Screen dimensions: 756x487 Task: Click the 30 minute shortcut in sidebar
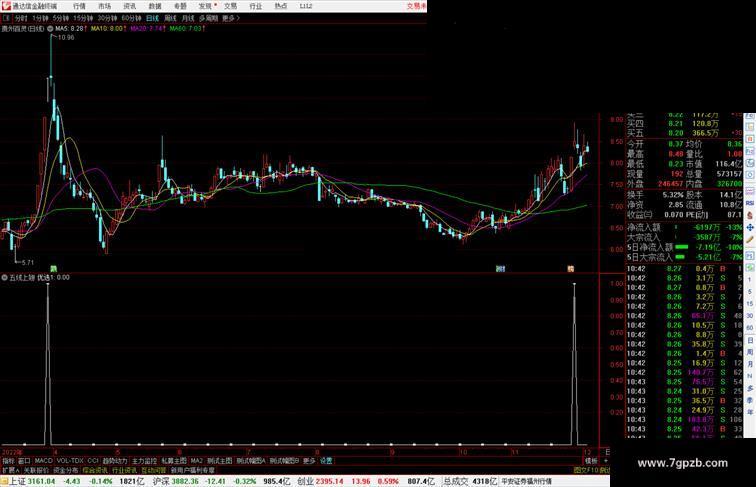[750, 316]
